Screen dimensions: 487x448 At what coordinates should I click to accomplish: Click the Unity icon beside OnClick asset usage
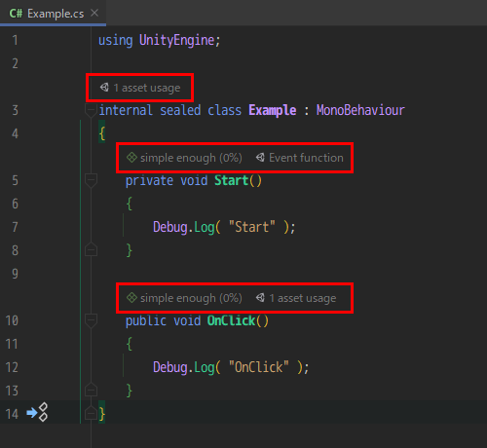click(260, 298)
